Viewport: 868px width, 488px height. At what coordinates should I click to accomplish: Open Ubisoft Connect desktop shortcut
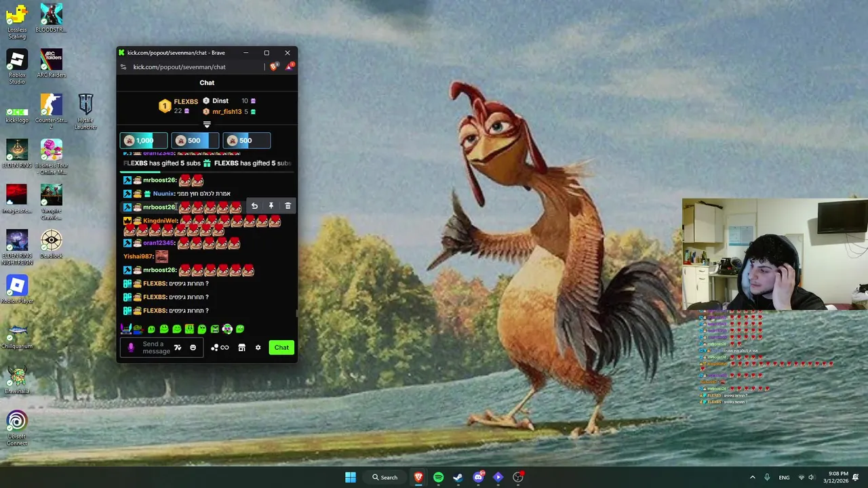17,428
